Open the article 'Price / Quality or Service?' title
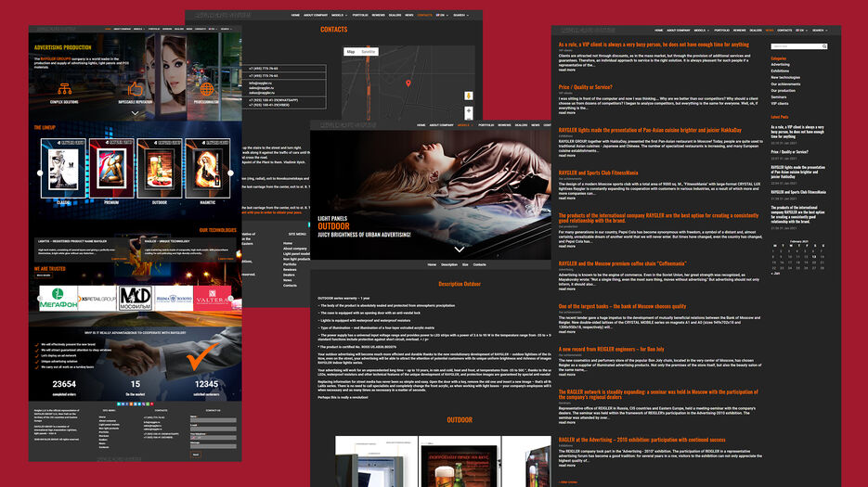The width and height of the screenshot is (868, 487). point(585,87)
